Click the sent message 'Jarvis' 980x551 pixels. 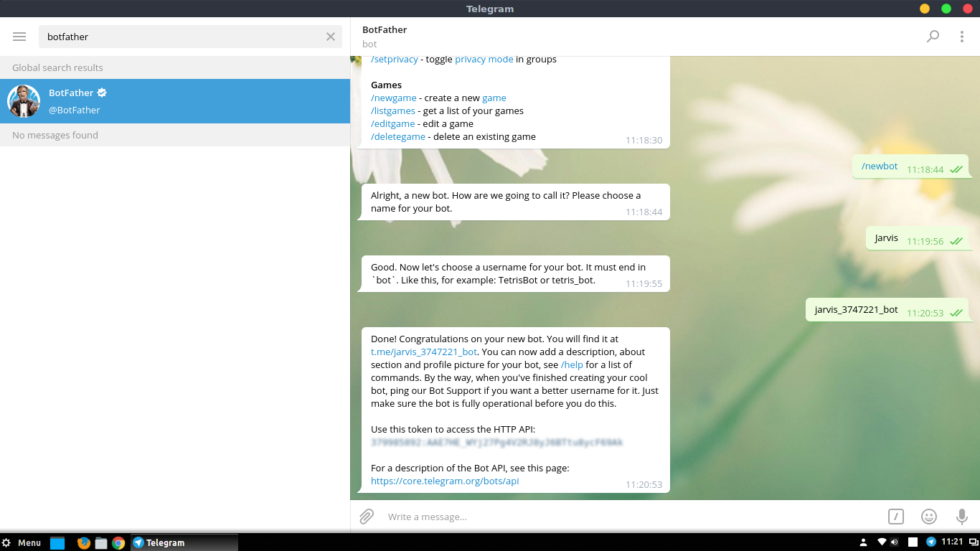tap(917, 238)
